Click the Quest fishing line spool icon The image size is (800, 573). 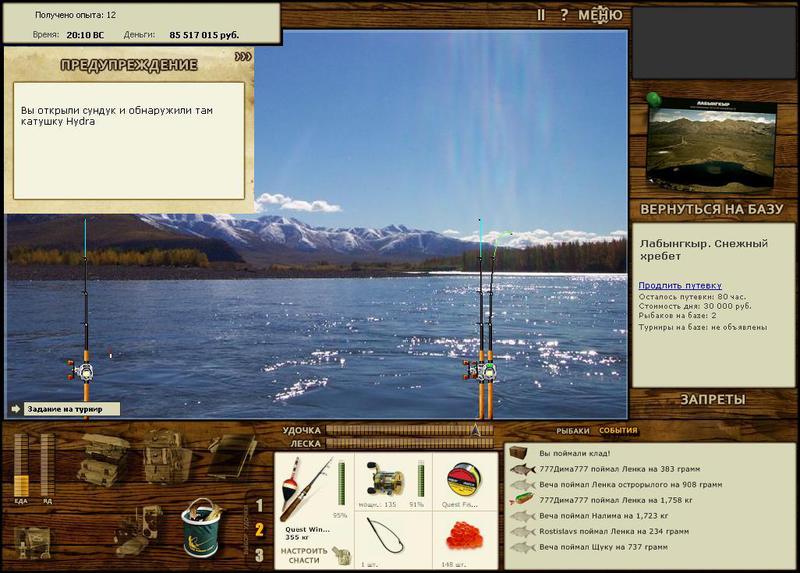pyautogui.click(x=464, y=480)
